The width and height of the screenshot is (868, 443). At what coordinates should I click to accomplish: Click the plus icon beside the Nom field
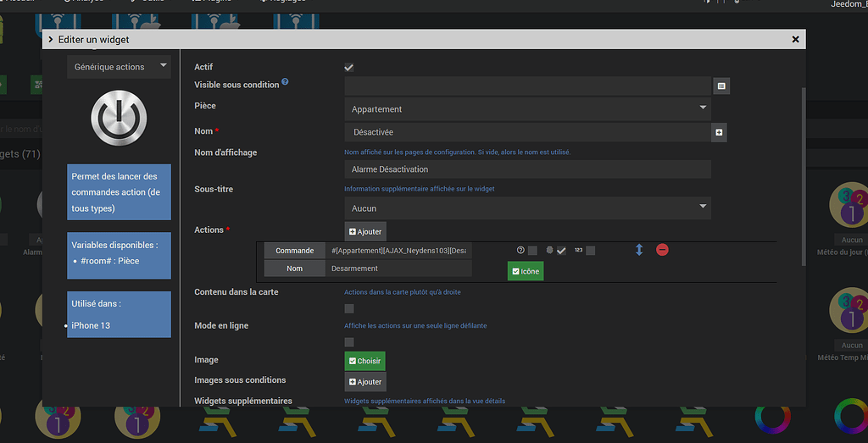tap(719, 133)
